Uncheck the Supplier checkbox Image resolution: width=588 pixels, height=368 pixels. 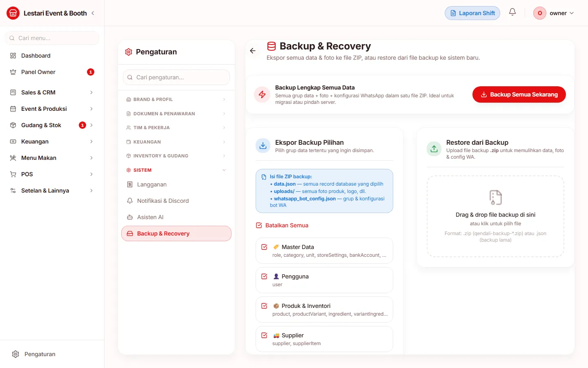[264, 335]
